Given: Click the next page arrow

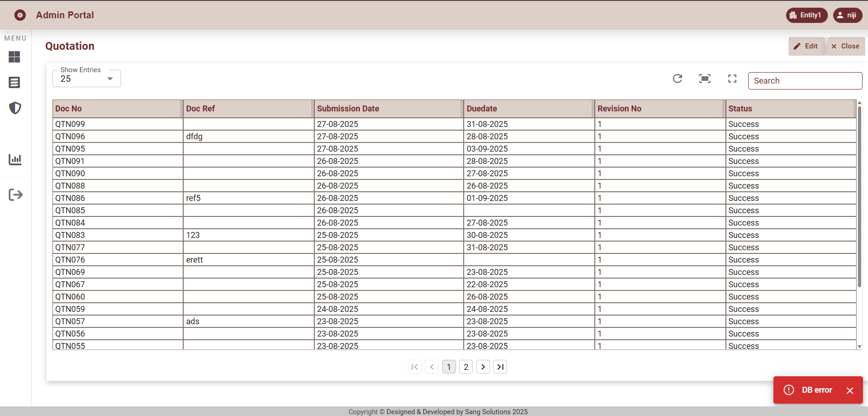Looking at the screenshot, I should pos(483,367).
